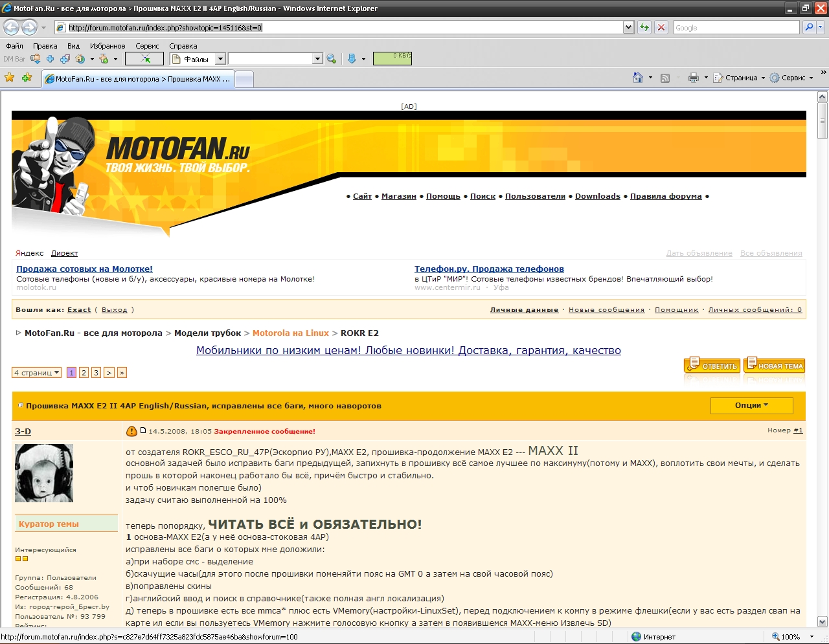Click the НОВАЯ ТЕМА button
The width and height of the screenshot is (829, 644).
click(x=775, y=365)
